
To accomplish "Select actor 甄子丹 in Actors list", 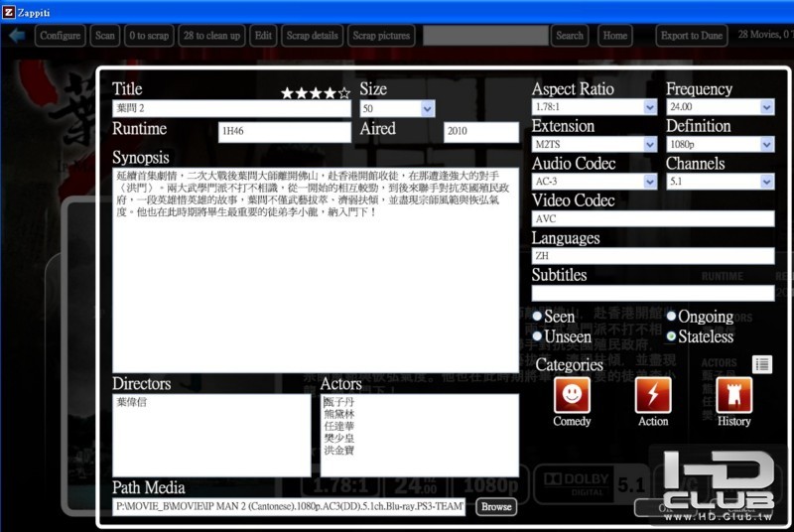I will [x=338, y=402].
